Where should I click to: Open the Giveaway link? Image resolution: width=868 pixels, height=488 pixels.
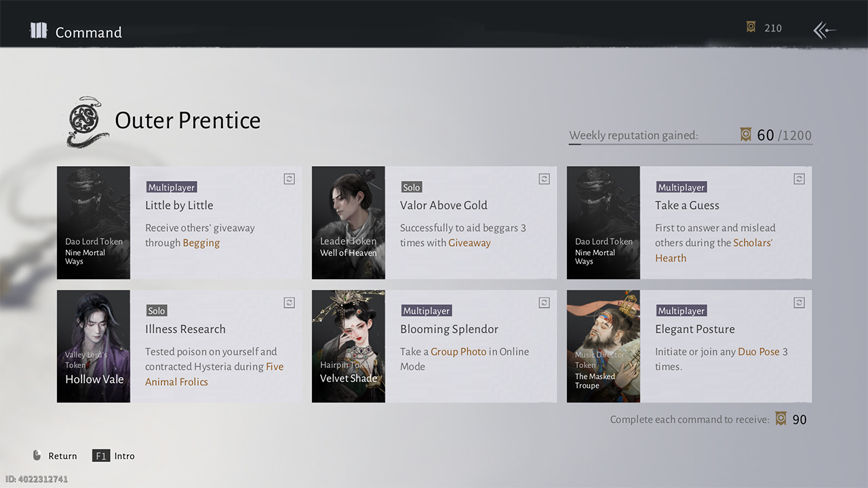(x=469, y=243)
